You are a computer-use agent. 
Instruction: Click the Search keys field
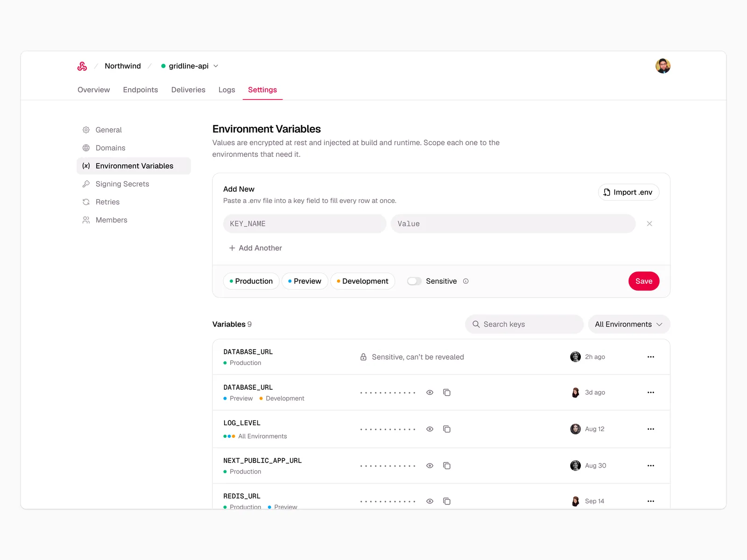pos(524,324)
